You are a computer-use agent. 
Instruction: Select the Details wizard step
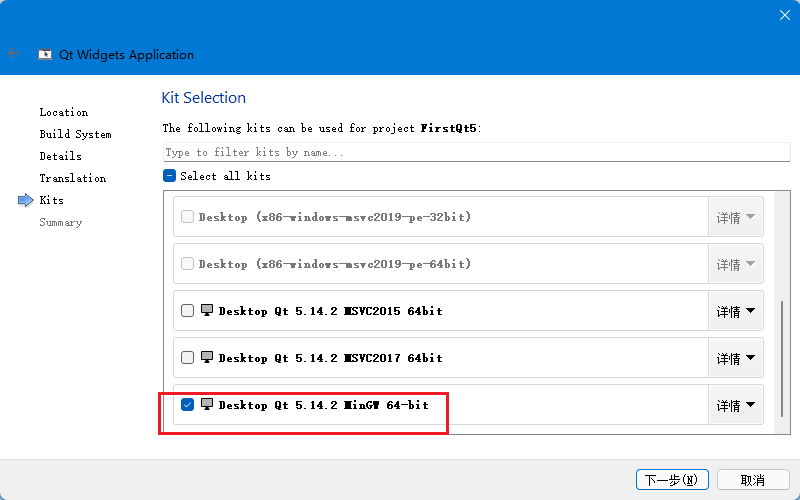click(x=61, y=156)
